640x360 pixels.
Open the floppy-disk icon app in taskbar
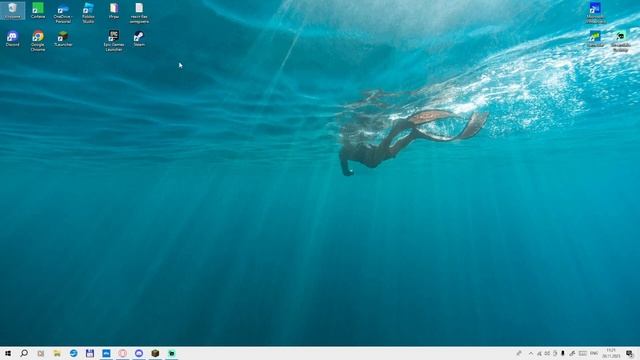tap(90, 353)
